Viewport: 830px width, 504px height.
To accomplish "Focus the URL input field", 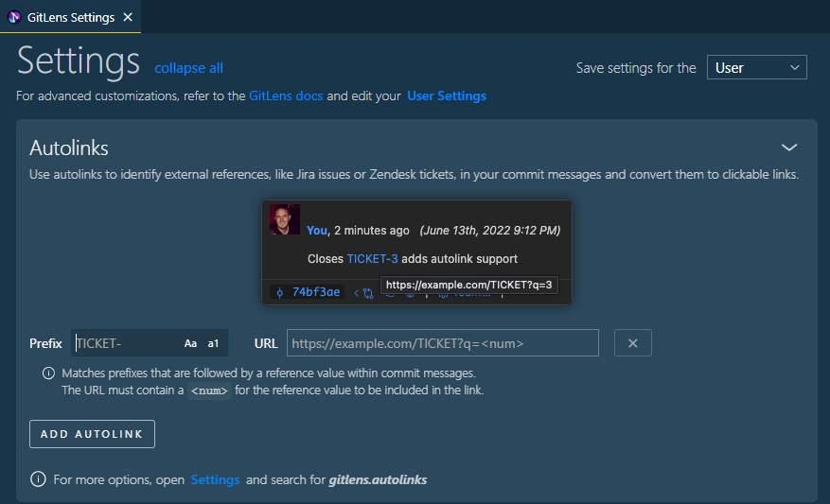I will point(443,342).
